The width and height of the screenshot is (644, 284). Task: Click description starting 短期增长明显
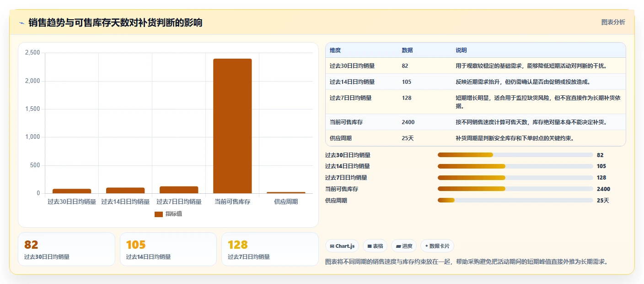click(538, 102)
